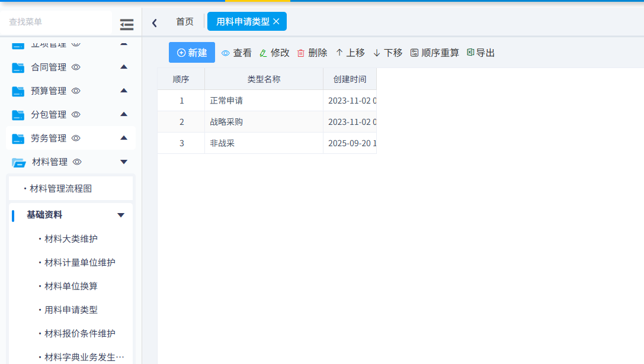The image size is (644, 364).
Task: Expand 合同管理 with its arrow
Action: [124, 67]
